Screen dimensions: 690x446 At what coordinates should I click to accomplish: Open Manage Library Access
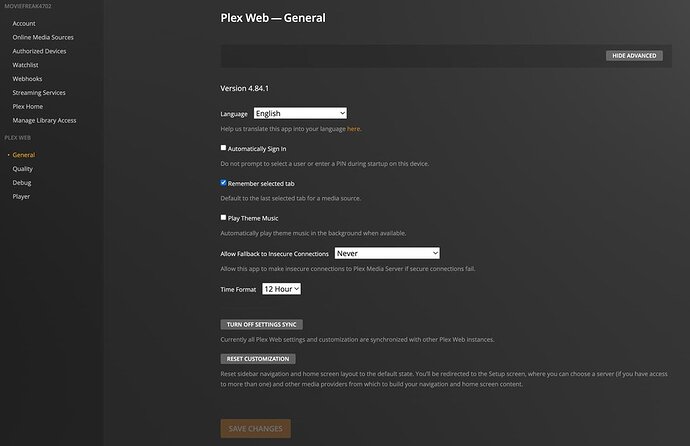coord(44,120)
